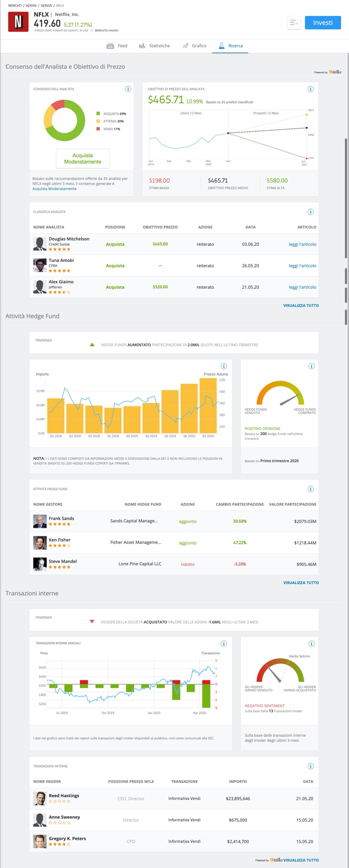
Task: Click Visualizza Tutto under analyst ranking
Action: (301, 305)
